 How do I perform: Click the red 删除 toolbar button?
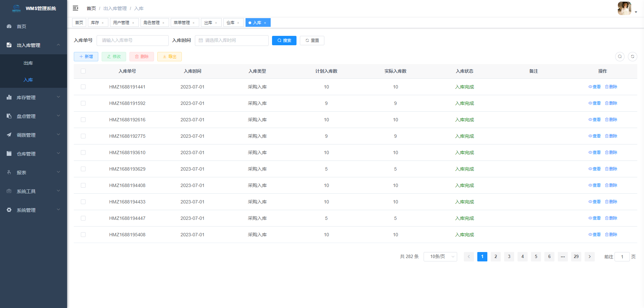tap(142, 57)
